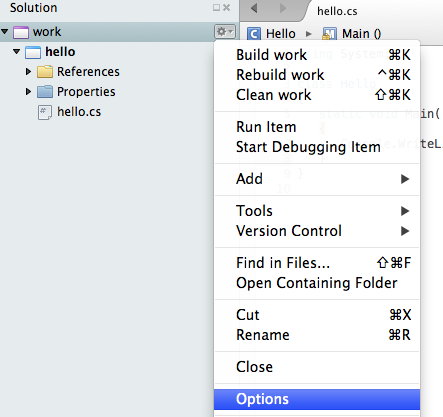Click the Hello class icon in breadcrumb
The image size is (443, 417).
(x=254, y=34)
